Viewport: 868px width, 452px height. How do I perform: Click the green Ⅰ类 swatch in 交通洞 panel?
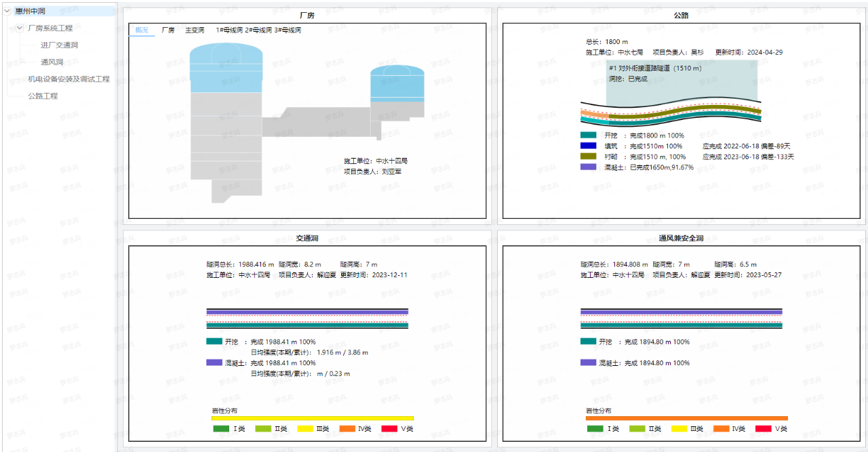click(221, 428)
